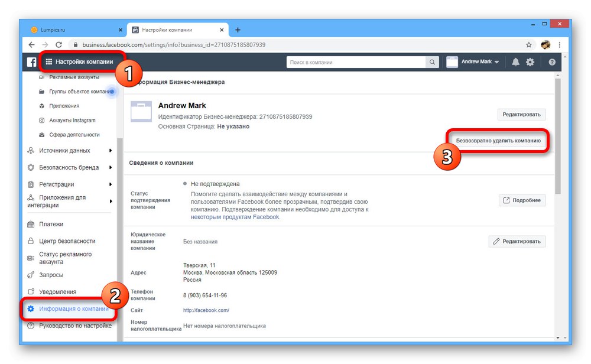This screenshot has height=364, width=591.
Task: Click the address bar URL
Action: [x=174, y=45]
